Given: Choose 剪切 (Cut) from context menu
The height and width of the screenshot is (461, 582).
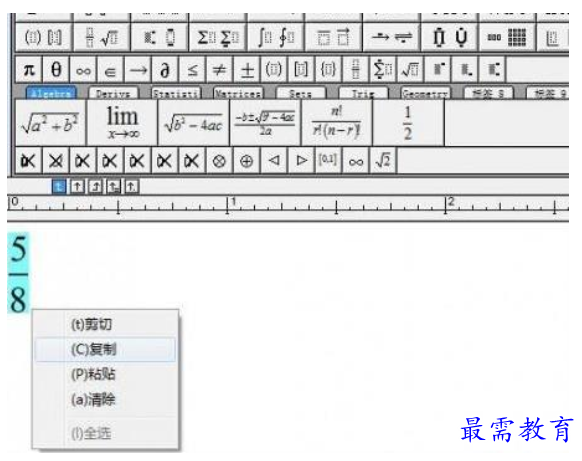Looking at the screenshot, I should 105,324.
